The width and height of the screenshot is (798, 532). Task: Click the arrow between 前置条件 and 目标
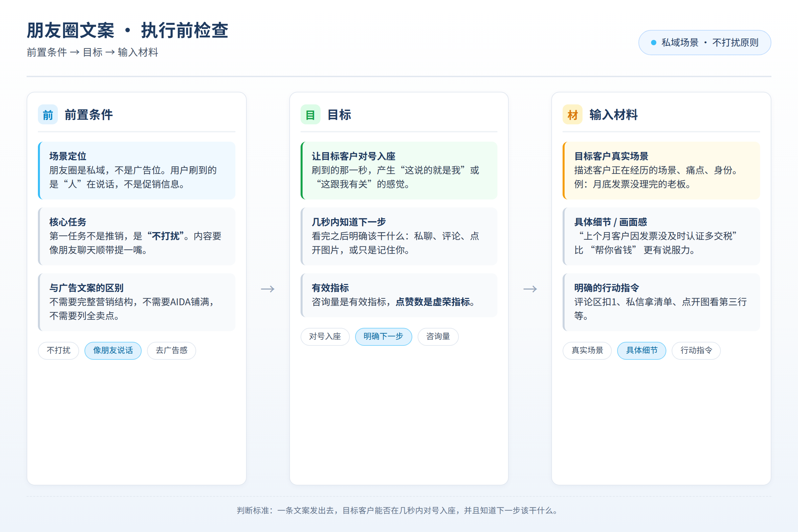(x=268, y=289)
